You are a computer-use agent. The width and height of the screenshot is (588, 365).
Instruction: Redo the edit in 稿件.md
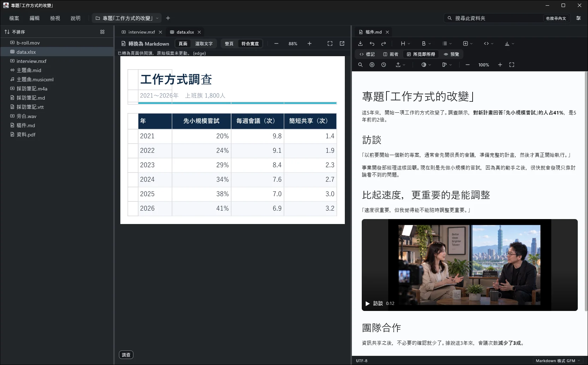(x=384, y=43)
